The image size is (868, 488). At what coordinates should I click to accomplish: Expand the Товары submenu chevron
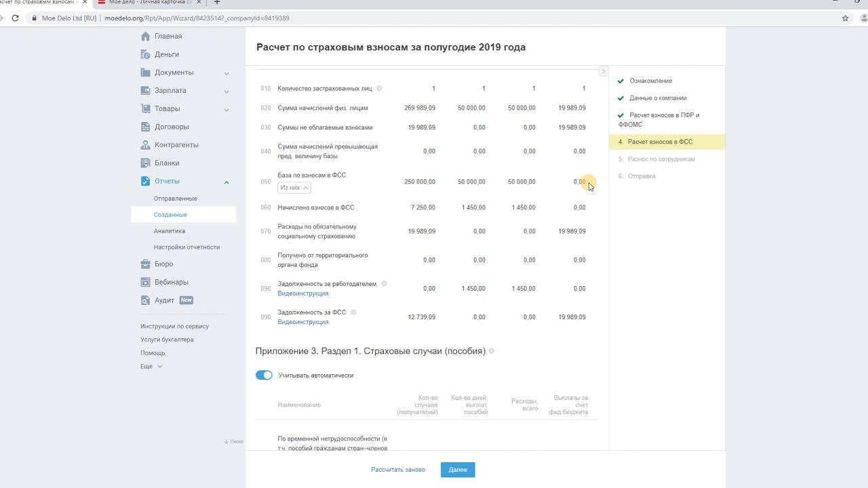(x=226, y=109)
